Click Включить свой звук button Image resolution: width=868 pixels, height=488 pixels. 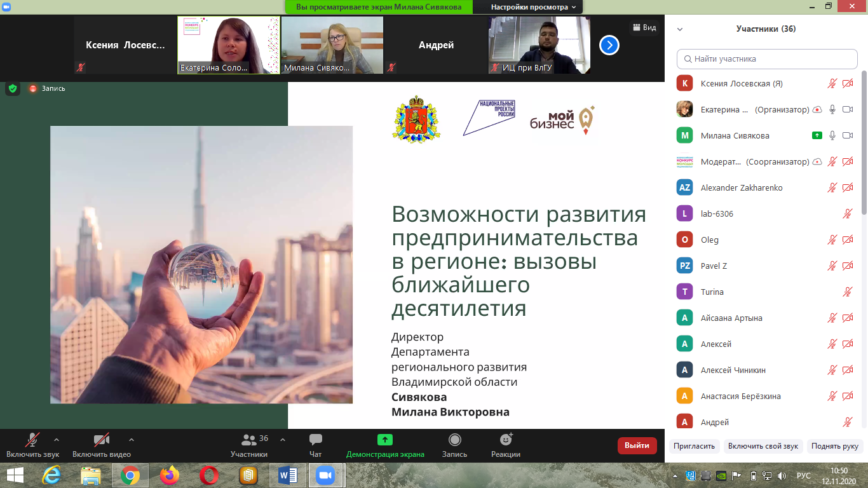coord(763,446)
